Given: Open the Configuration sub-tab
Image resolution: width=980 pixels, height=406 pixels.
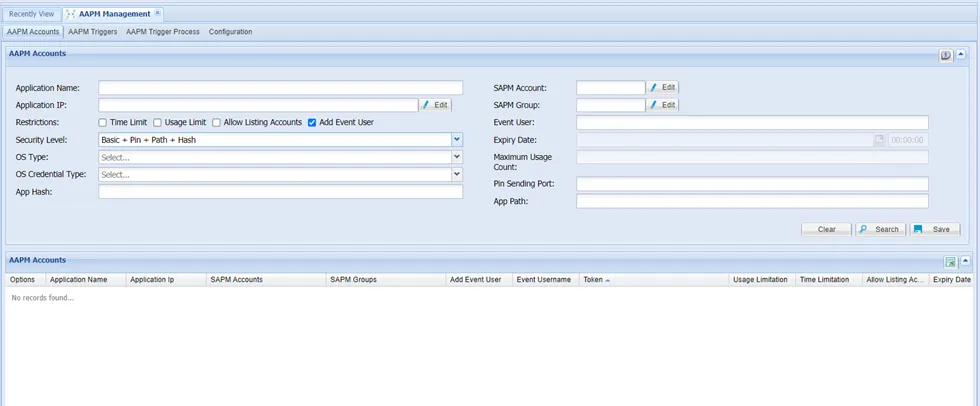Looking at the screenshot, I should (x=231, y=31).
